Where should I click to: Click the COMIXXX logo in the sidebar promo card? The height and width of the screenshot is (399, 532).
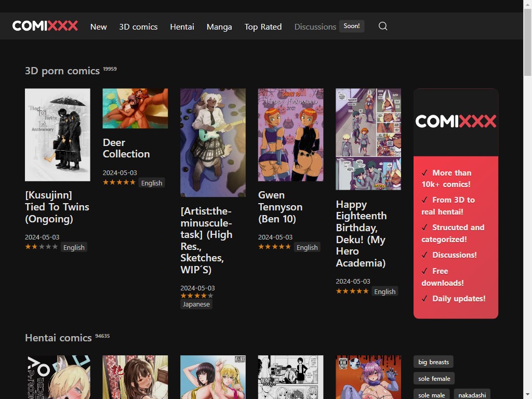[x=456, y=121]
